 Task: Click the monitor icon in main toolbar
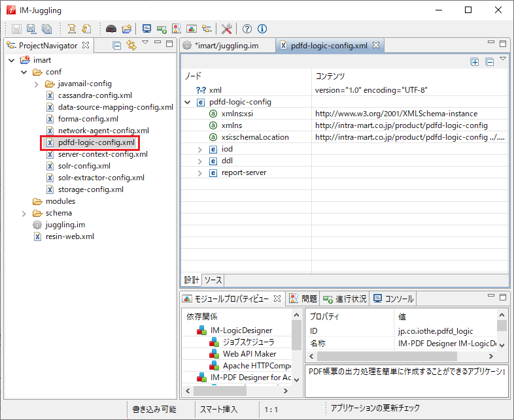pos(146,29)
